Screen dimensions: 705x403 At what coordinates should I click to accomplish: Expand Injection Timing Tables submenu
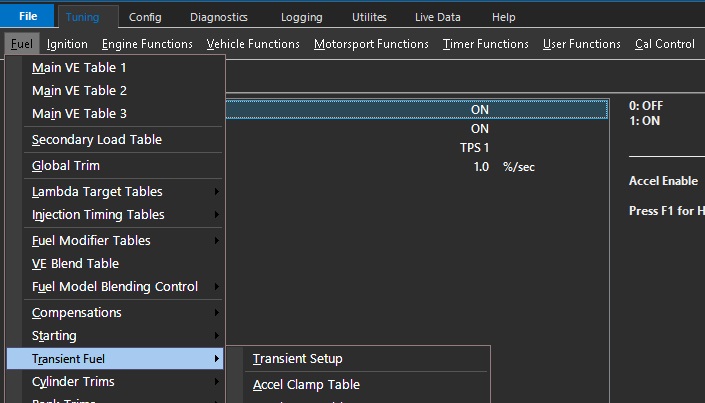[98, 215]
